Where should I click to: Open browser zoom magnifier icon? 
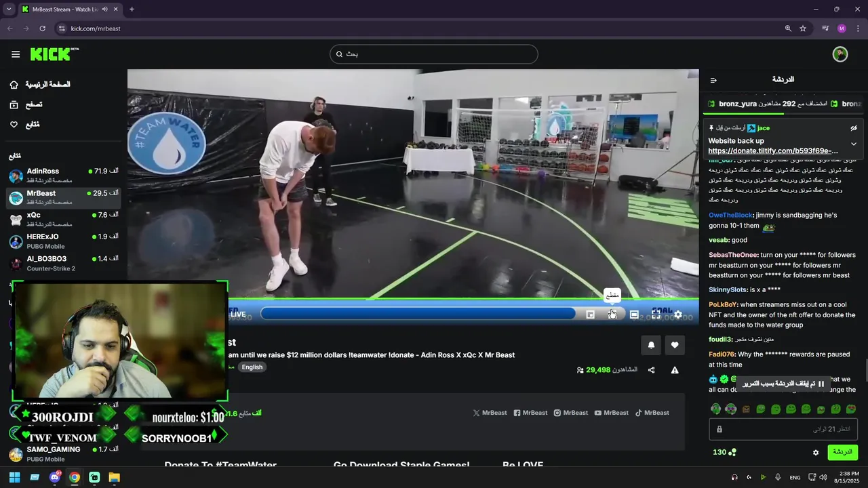coord(788,28)
